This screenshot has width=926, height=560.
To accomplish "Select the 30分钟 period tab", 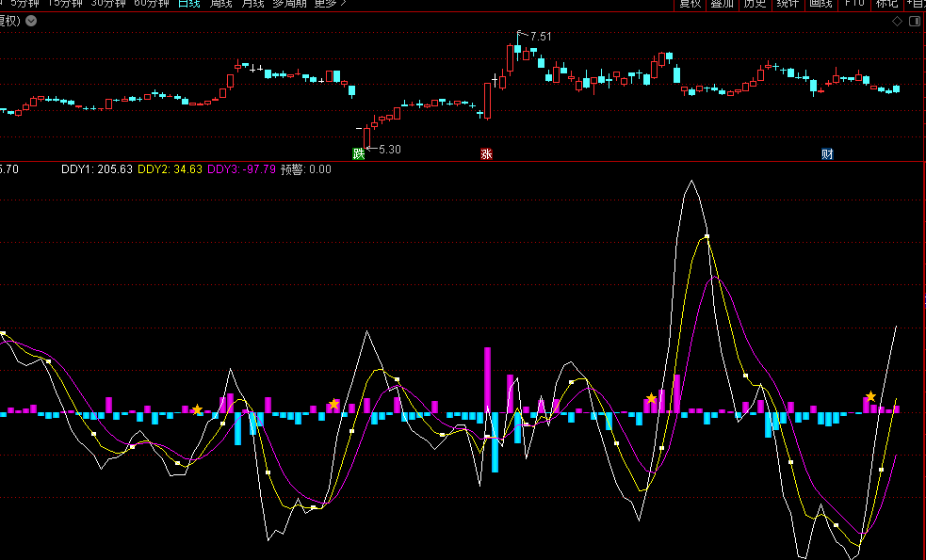I will [107, 4].
